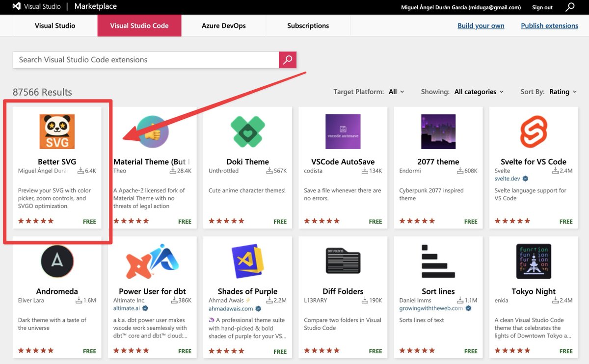Click the Doki Theme title
The width and height of the screenshot is (589, 364).
pos(248,161)
